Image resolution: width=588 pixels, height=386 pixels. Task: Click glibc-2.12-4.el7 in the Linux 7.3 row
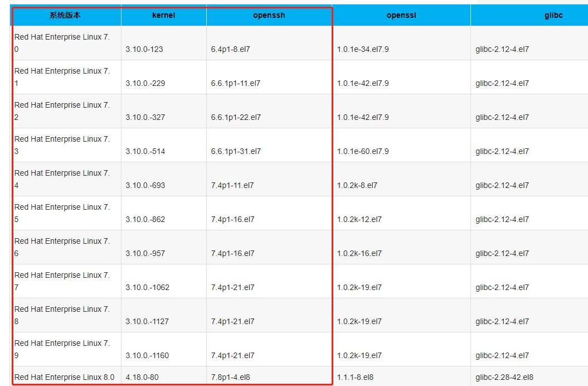coord(502,151)
